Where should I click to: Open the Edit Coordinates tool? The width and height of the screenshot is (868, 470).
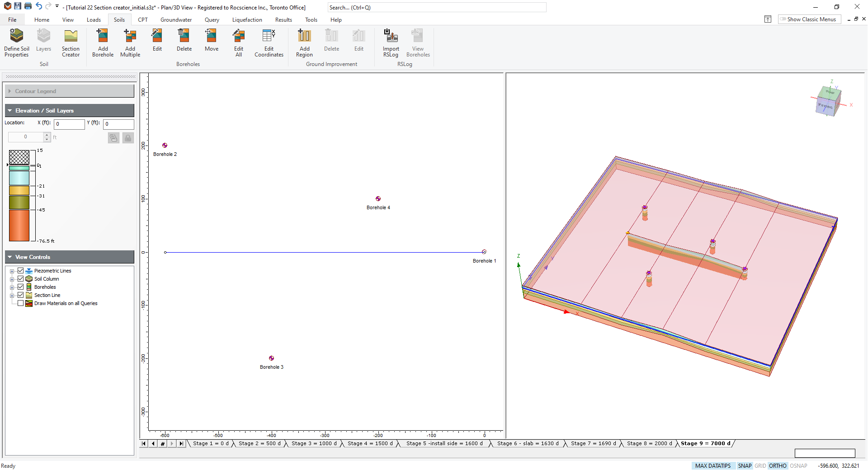tap(269, 43)
